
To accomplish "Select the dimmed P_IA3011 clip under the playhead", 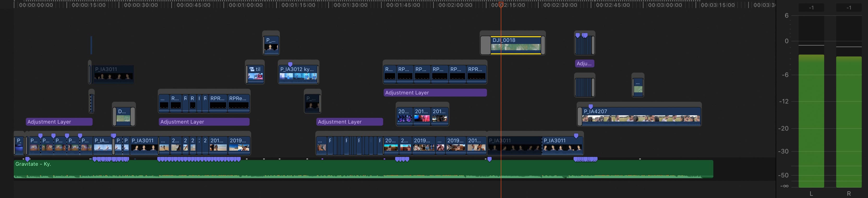I will point(515,145).
